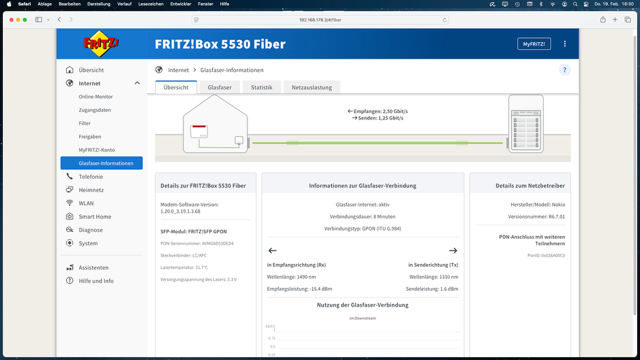The width and height of the screenshot is (640, 360).
Task: Click the Safari address bar
Action: tap(320, 20)
